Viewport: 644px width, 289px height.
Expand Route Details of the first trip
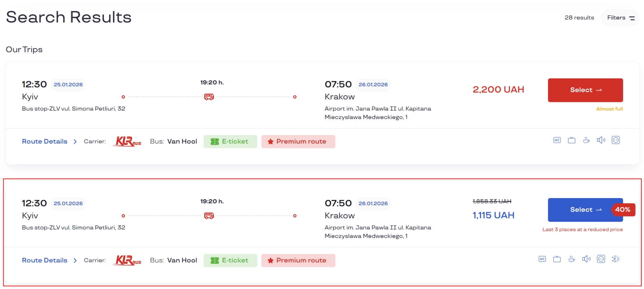pos(44,141)
